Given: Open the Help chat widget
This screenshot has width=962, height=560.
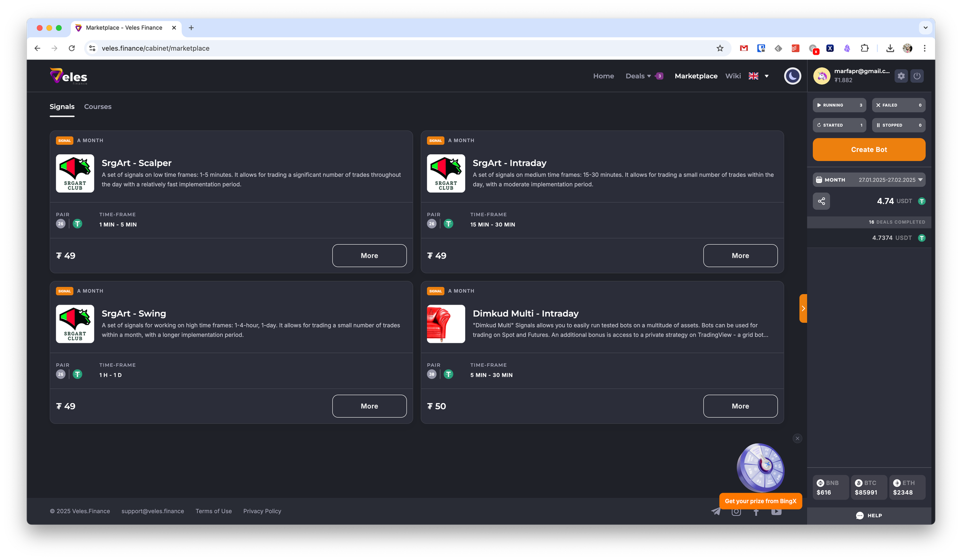Looking at the screenshot, I should click(869, 515).
